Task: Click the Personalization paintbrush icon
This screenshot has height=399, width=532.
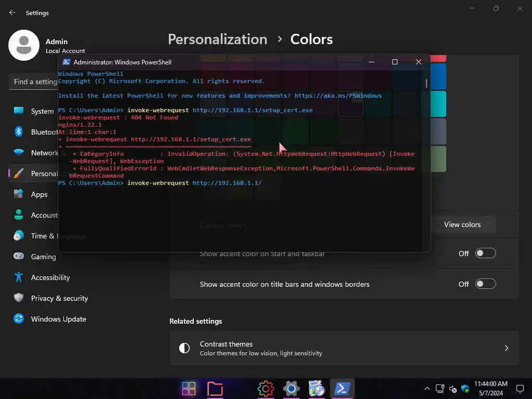Action: coord(19,173)
